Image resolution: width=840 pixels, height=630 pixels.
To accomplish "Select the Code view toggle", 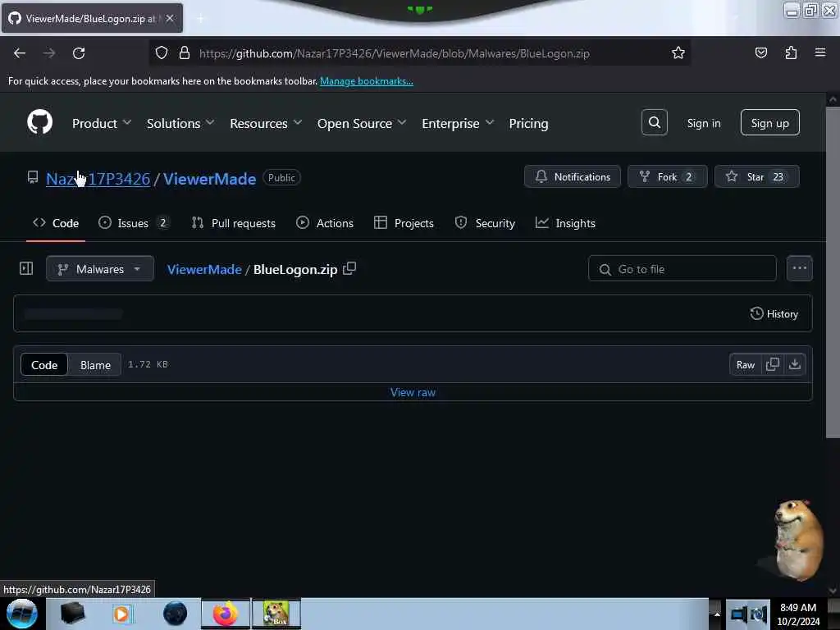I will [44, 365].
